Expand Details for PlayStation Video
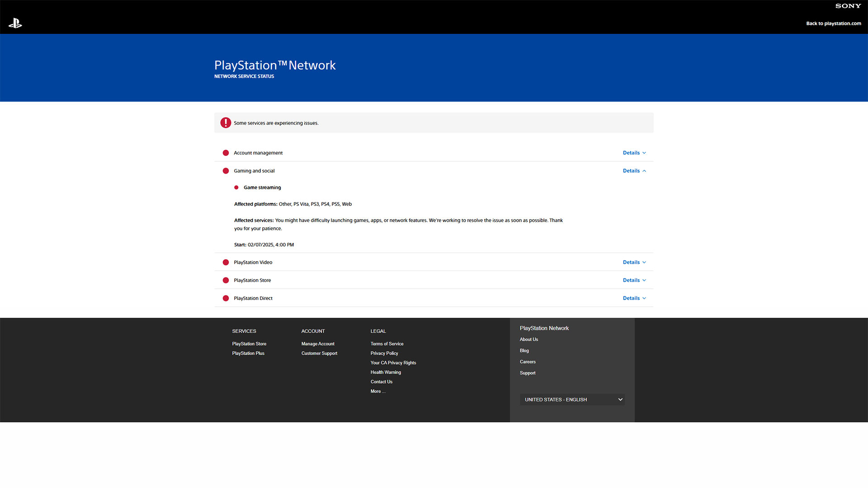This screenshot has width=868, height=488. pos(634,262)
